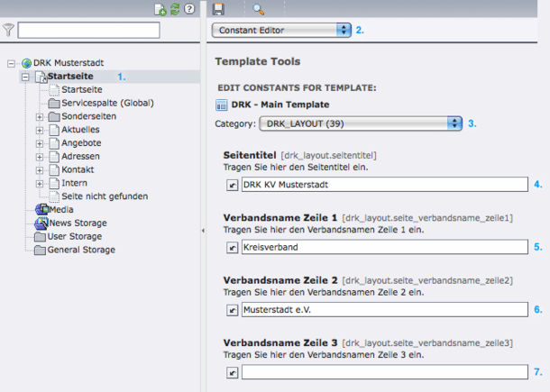Screen dimensions: 550x392
Task: Select Kontakt in the tree
Action: tap(78, 169)
